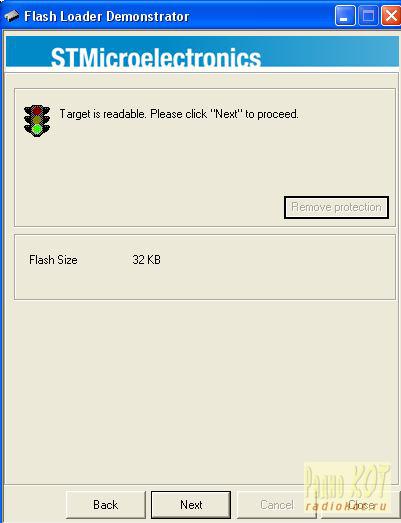Maximize the Flash Loader Demonstrator window
This screenshot has width=401, height=523.
(368, 16)
